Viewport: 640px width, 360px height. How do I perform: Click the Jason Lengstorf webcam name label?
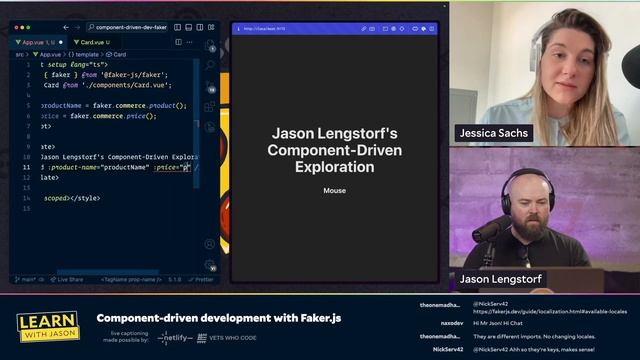click(x=501, y=279)
